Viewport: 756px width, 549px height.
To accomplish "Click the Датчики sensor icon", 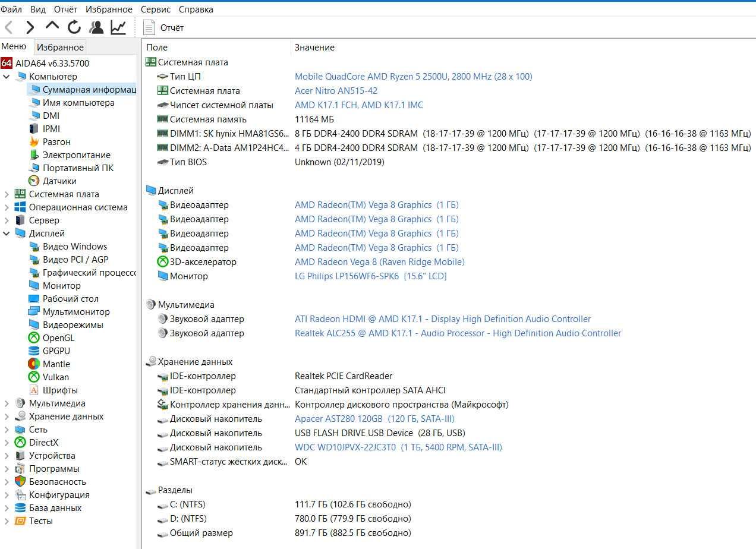I will pos(33,181).
